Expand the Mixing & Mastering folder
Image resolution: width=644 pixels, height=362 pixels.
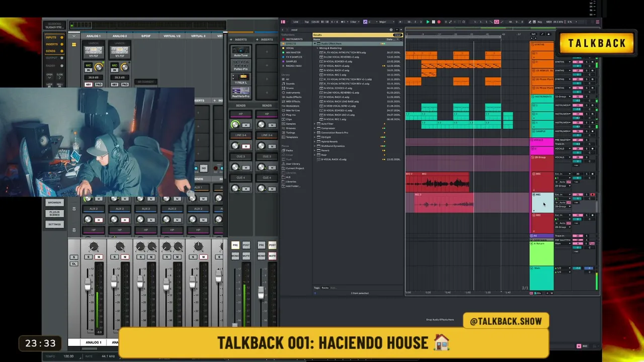click(x=318, y=48)
